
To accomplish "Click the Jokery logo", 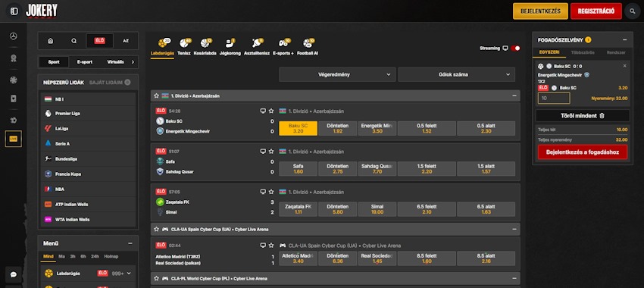I will point(41,11).
